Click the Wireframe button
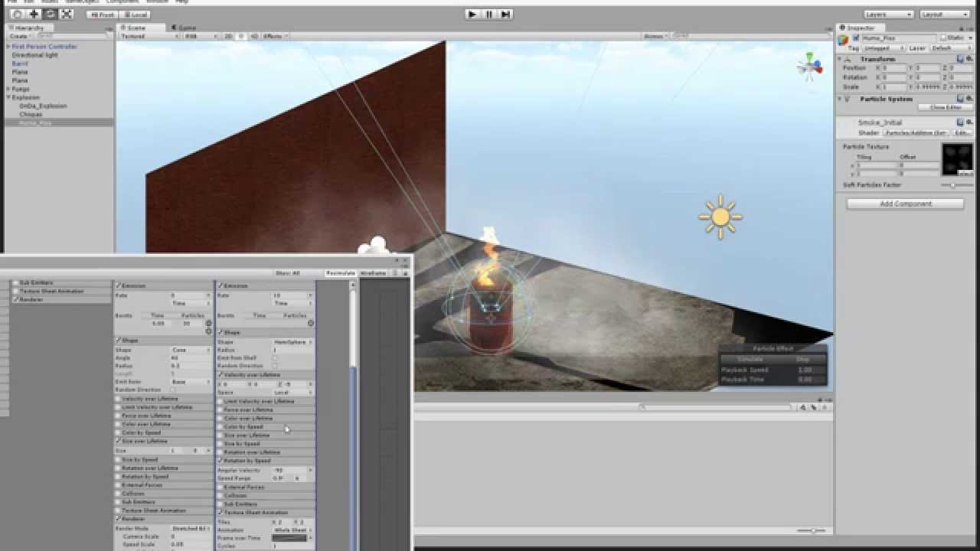980x551 pixels. point(373,273)
